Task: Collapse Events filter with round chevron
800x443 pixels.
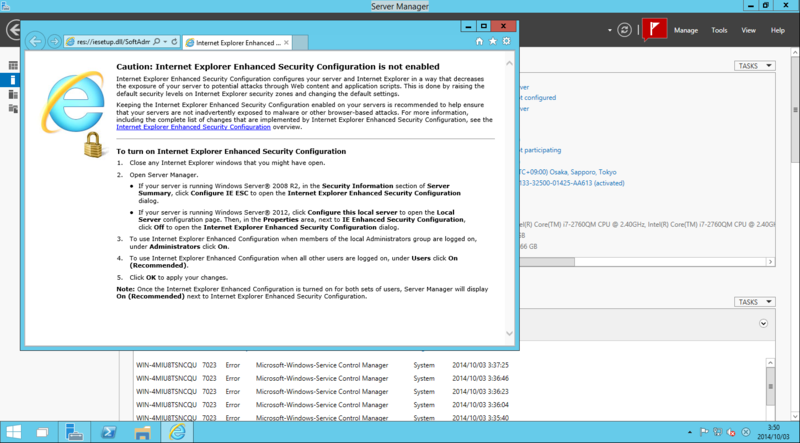Action: [763, 323]
